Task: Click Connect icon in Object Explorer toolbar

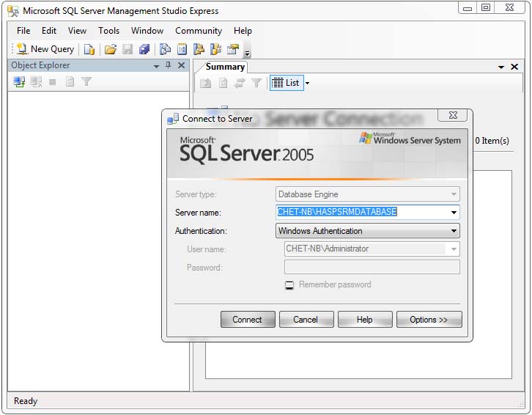Action: click(19, 82)
